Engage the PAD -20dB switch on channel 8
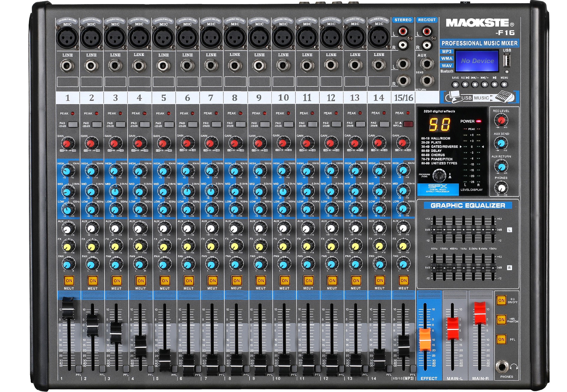The height and width of the screenshot is (392, 567). [241, 124]
